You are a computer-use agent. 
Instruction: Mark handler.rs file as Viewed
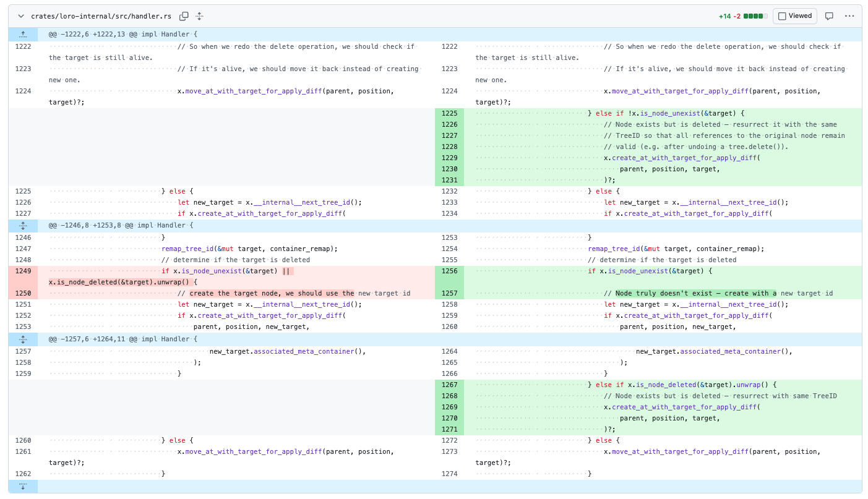click(795, 16)
